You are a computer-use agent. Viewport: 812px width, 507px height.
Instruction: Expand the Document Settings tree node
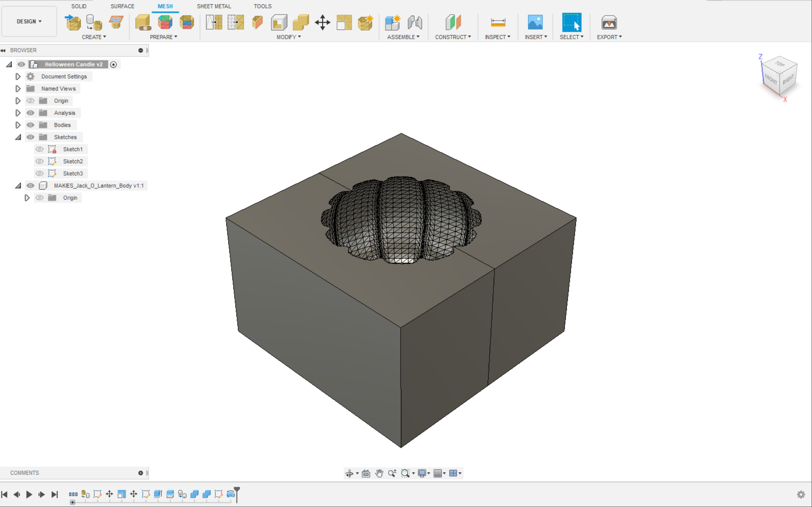pos(18,76)
